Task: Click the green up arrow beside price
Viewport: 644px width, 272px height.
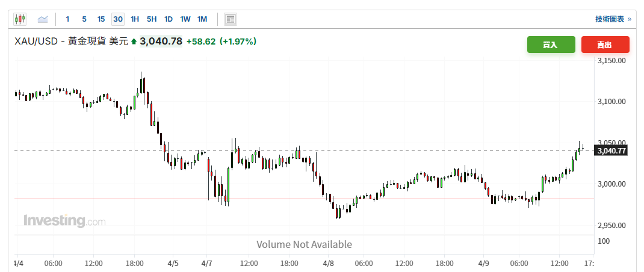Action: point(134,42)
